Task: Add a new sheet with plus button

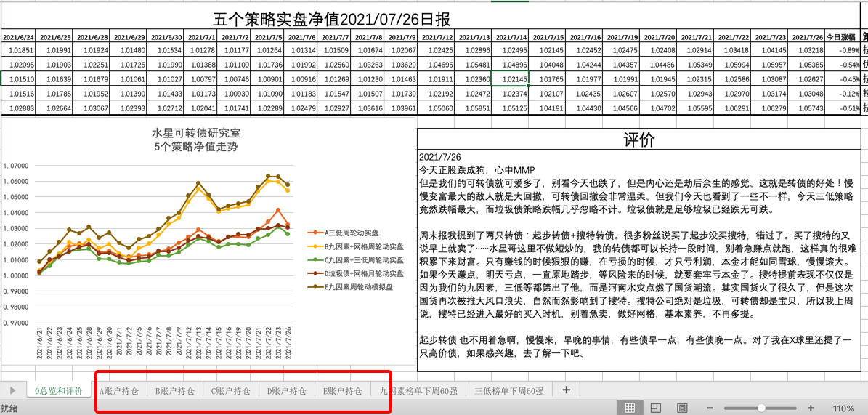Action: pos(567,390)
